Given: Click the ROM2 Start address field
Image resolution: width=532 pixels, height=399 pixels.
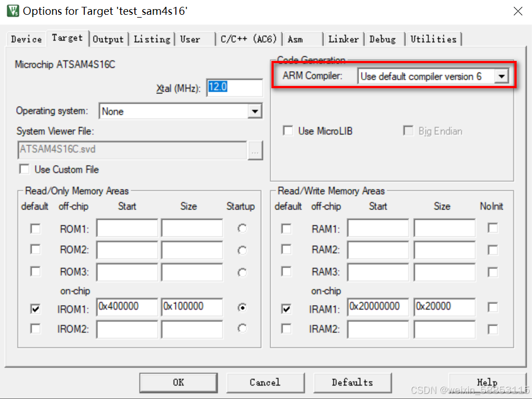Looking at the screenshot, I should (x=127, y=250).
